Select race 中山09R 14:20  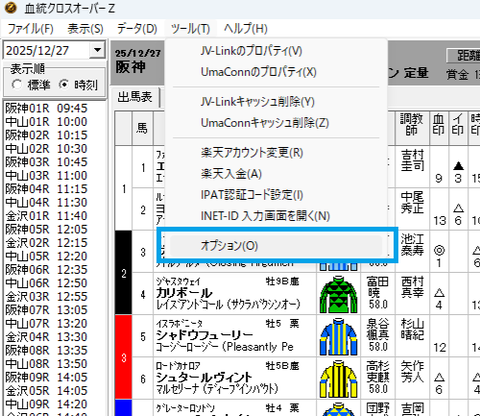point(46,404)
